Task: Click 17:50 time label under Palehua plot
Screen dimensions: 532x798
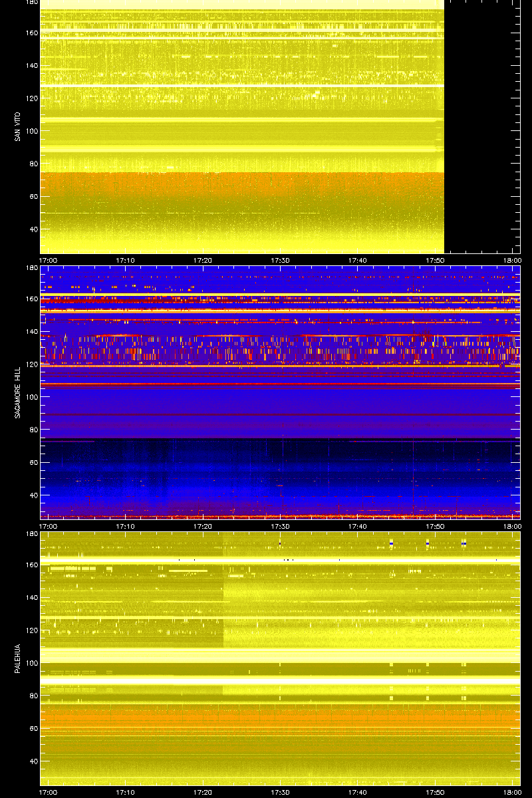Action: coord(435,792)
